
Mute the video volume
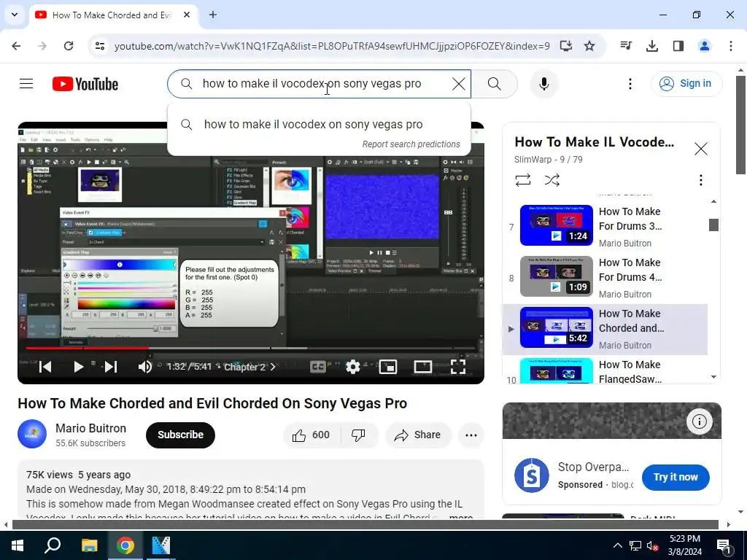(145, 367)
